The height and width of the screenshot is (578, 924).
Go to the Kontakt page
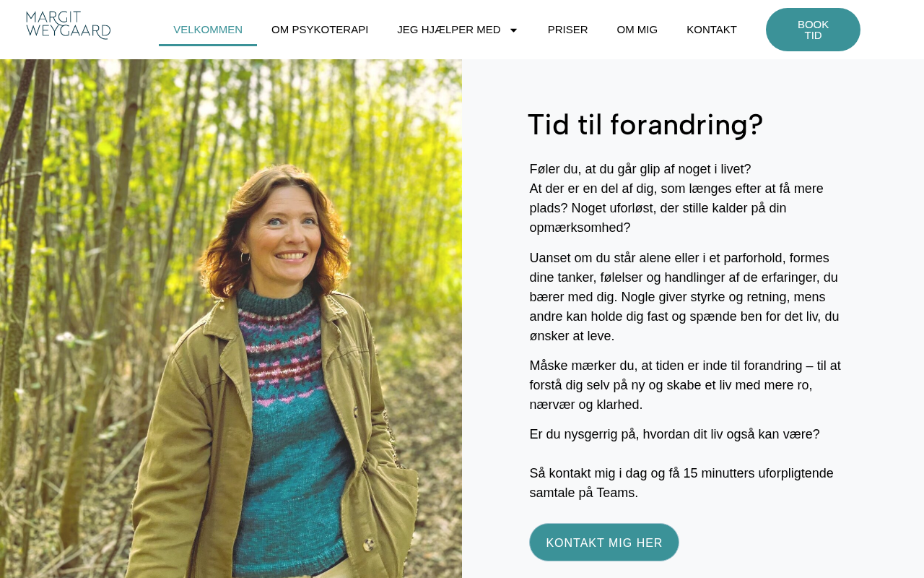click(712, 30)
